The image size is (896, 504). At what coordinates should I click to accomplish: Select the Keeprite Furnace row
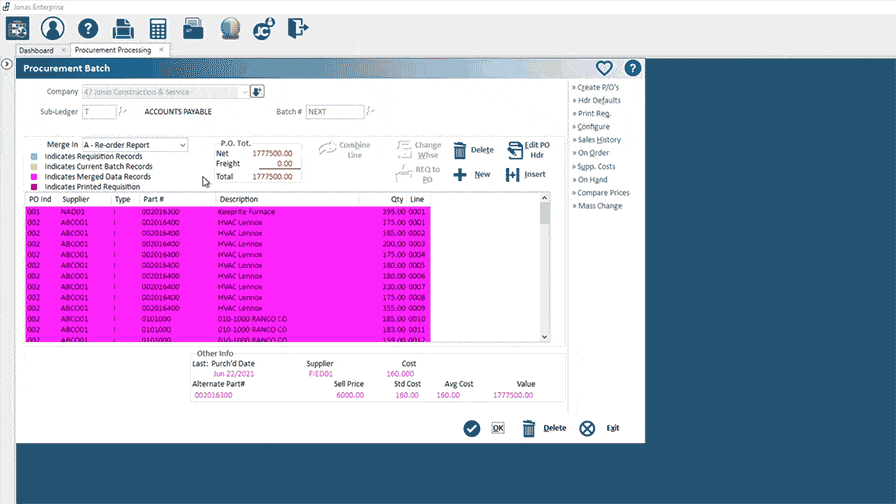[227, 211]
